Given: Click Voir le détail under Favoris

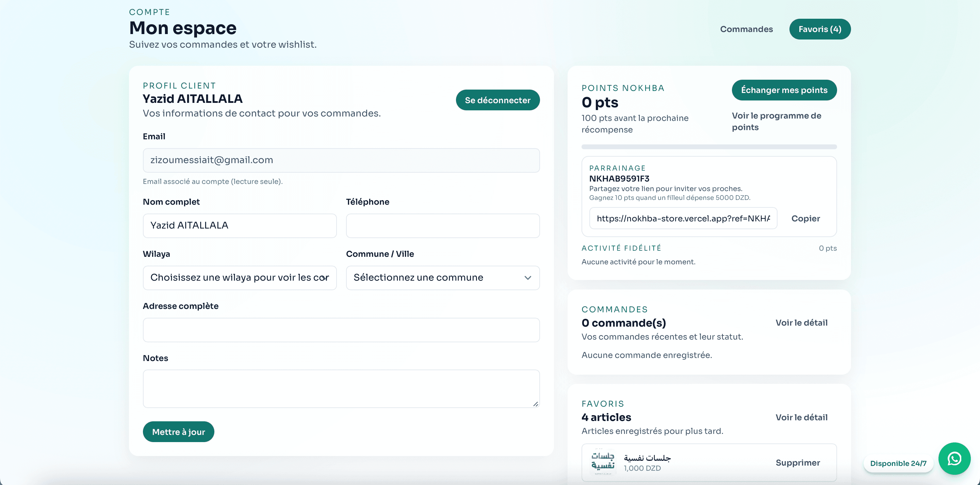Looking at the screenshot, I should pos(802,417).
